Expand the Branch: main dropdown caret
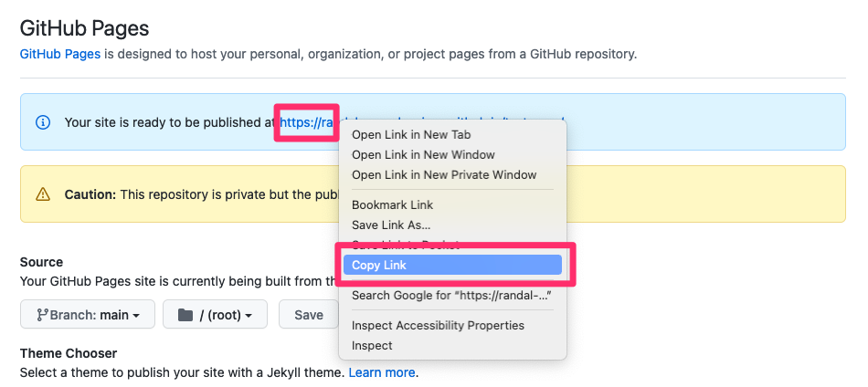868x387 pixels. coord(136,316)
